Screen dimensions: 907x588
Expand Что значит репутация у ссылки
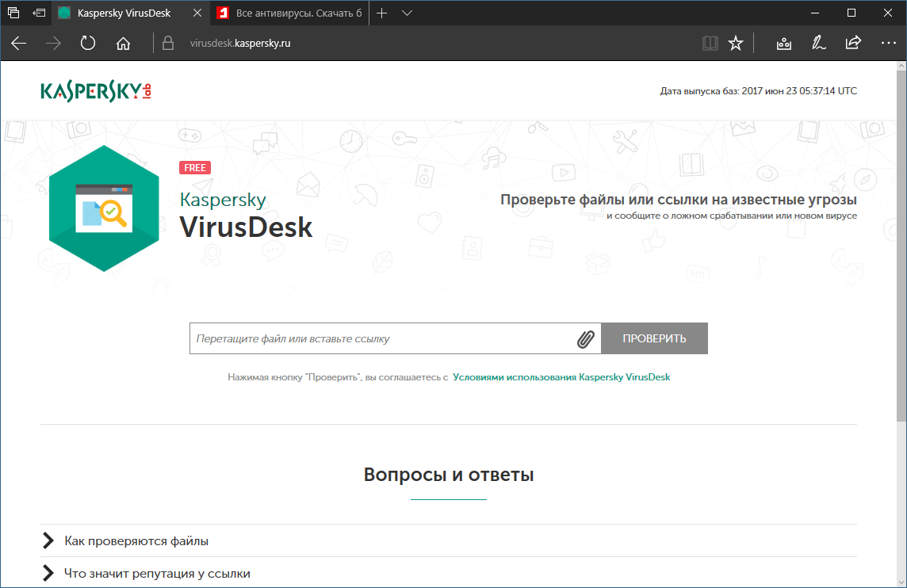tap(448, 573)
